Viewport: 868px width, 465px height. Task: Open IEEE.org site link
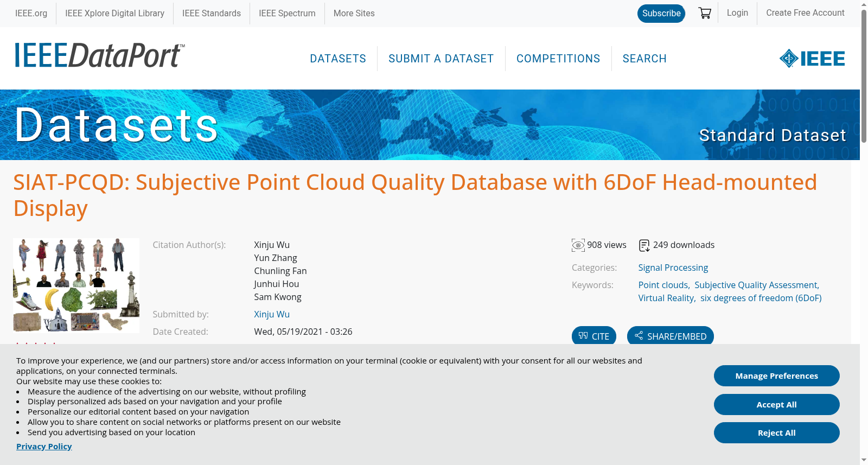coord(31,13)
